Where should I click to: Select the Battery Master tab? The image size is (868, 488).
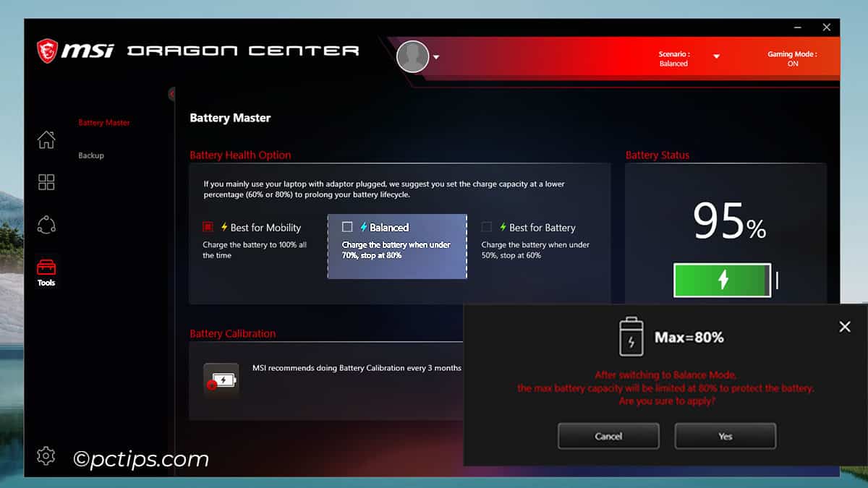point(102,122)
